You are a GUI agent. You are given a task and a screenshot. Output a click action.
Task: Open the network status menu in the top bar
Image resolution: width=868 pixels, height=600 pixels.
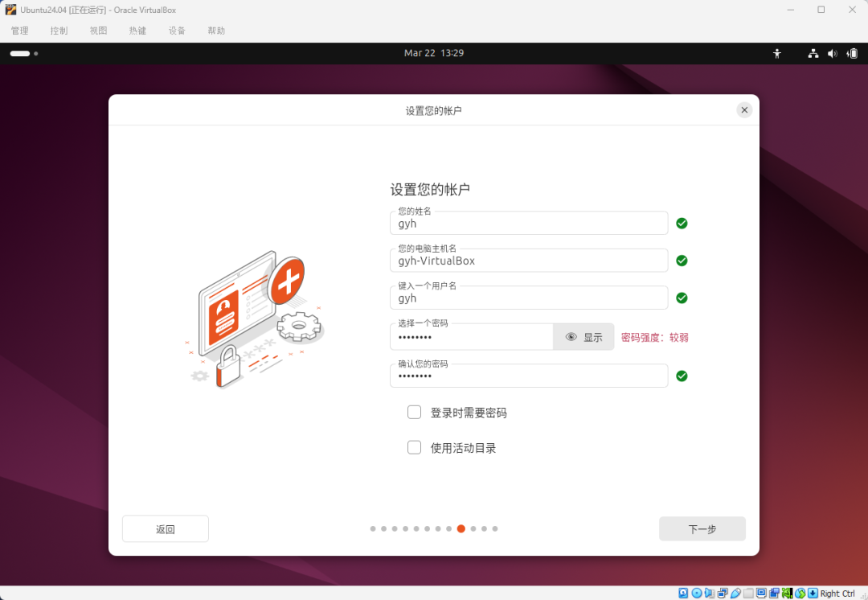[x=813, y=53]
